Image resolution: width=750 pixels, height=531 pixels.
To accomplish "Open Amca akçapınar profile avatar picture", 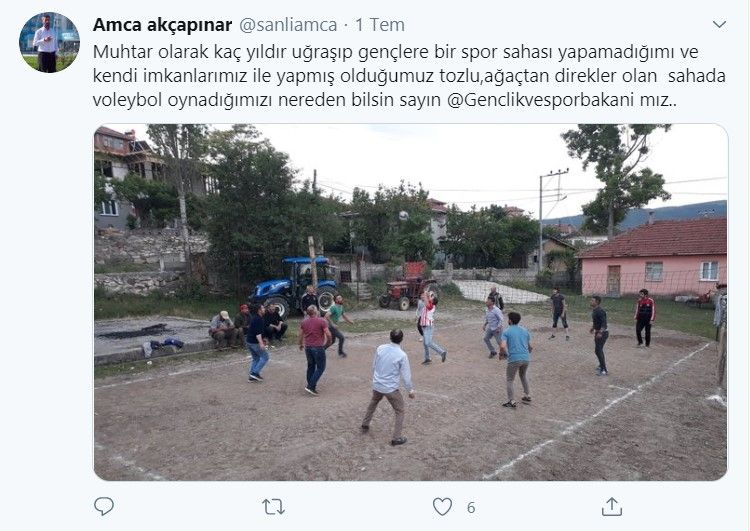I will click(49, 43).
